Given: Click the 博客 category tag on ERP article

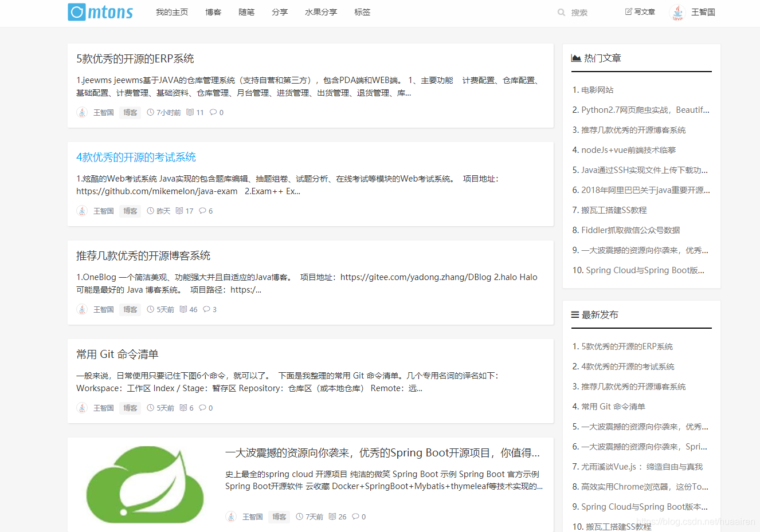Looking at the screenshot, I should click(130, 112).
